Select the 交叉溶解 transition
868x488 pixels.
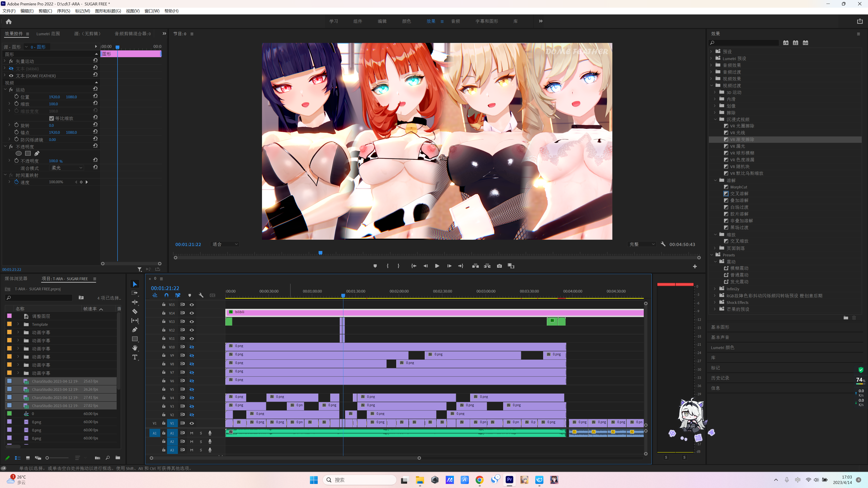(739, 194)
